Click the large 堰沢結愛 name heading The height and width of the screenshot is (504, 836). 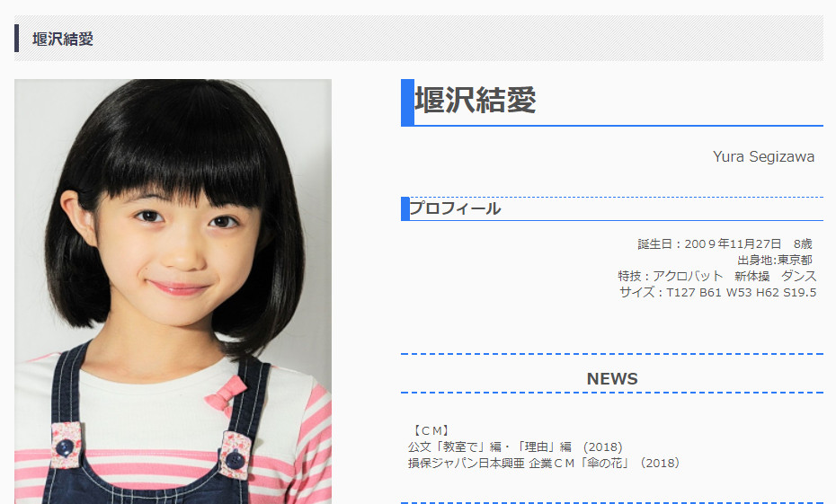click(475, 100)
